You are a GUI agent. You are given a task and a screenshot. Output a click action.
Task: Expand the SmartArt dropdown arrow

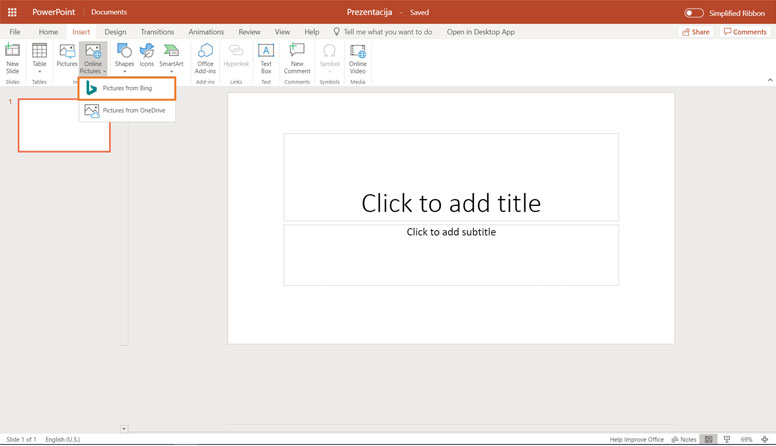[x=171, y=72]
